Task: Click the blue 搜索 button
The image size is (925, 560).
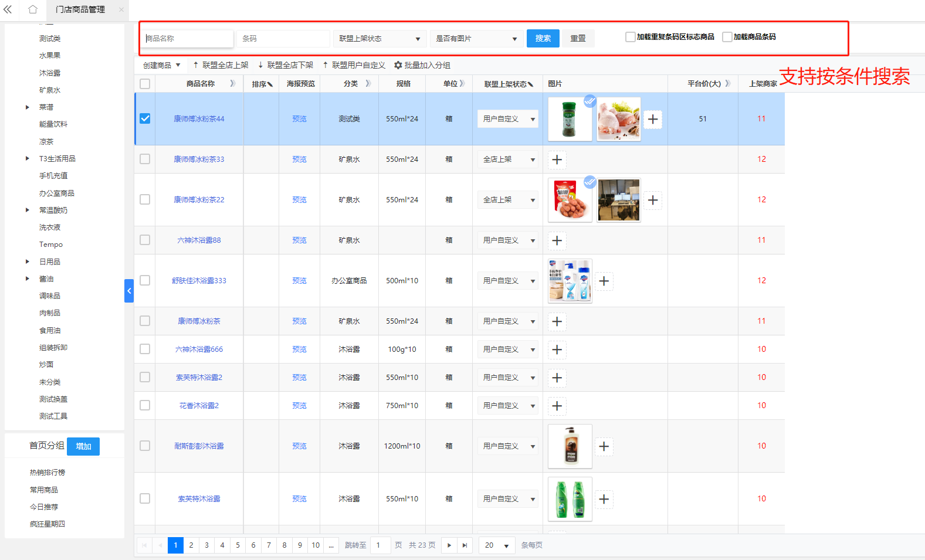Action: (543, 38)
